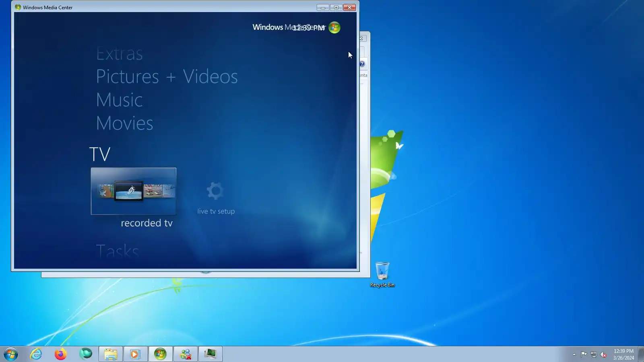Screen dimensions: 644x362
Task: Open Windows Media Player from the taskbar
Action: click(135, 354)
